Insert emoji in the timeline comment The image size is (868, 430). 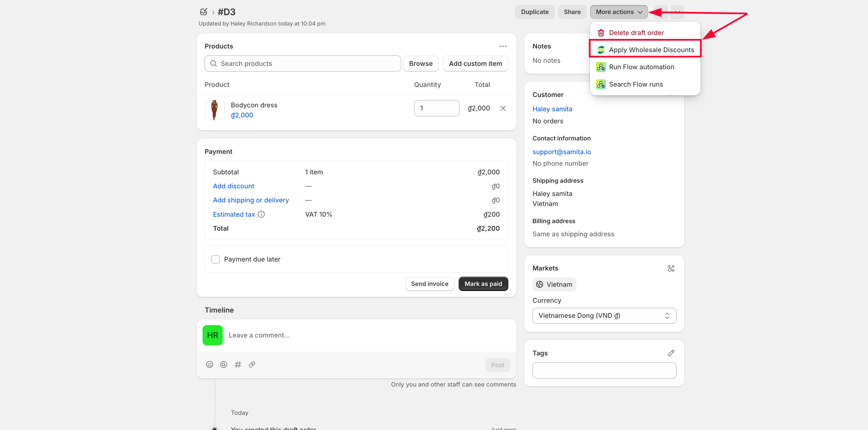click(209, 364)
